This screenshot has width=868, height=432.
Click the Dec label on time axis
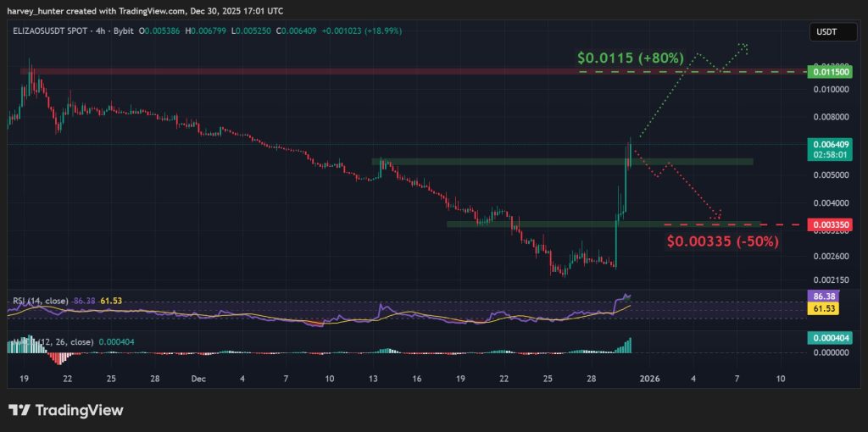point(198,379)
